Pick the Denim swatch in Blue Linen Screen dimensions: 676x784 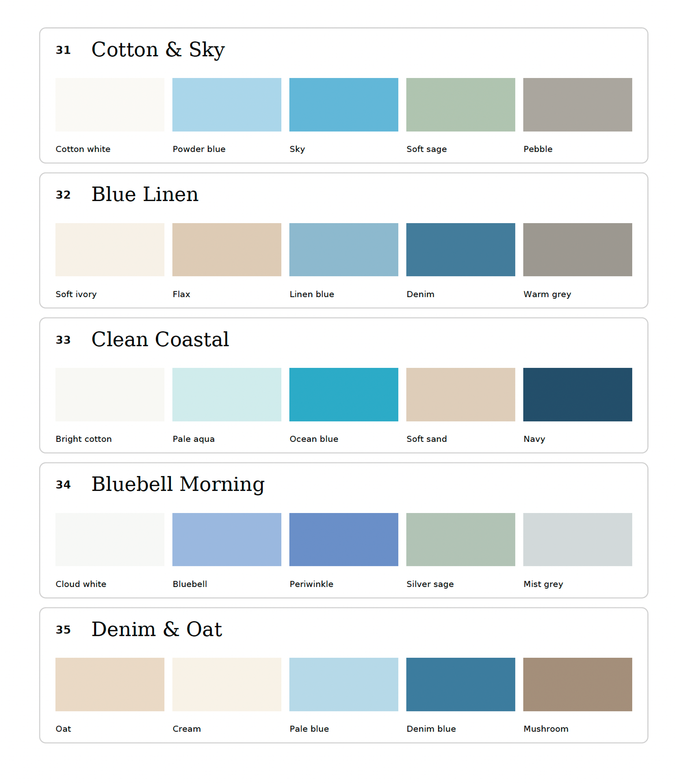point(461,250)
